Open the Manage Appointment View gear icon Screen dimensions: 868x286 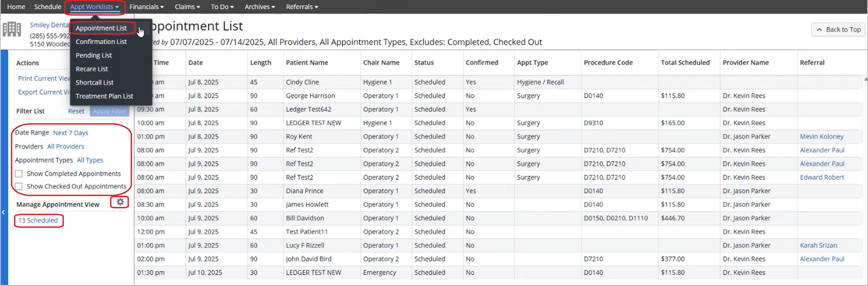tap(120, 202)
